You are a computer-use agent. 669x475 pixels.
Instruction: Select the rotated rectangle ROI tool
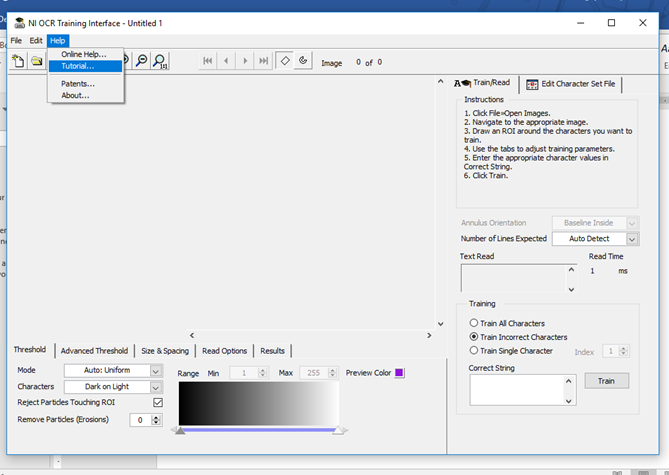click(285, 61)
